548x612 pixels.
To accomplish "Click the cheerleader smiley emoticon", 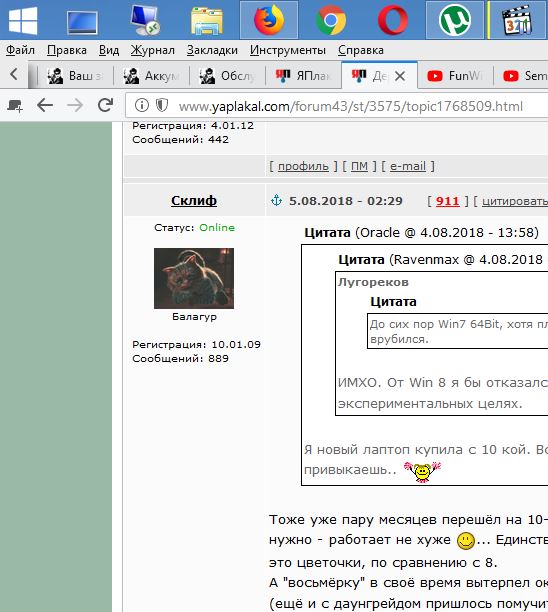I will tap(422, 471).
